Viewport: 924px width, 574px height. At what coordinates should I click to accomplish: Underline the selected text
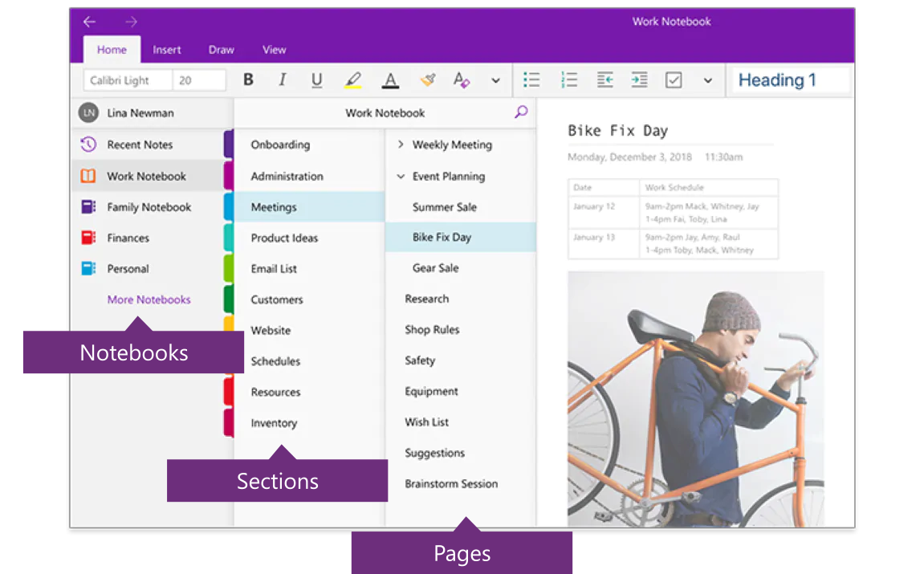pyautogui.click(x=316, y=80)
